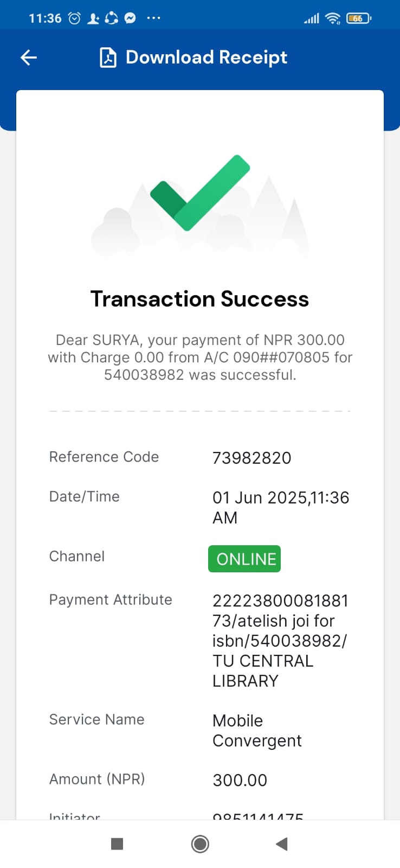The height and width of the screenshot is (868, 400).
Task: Tap the WiFi signal status icon
Action: click(x=332, y=18)
